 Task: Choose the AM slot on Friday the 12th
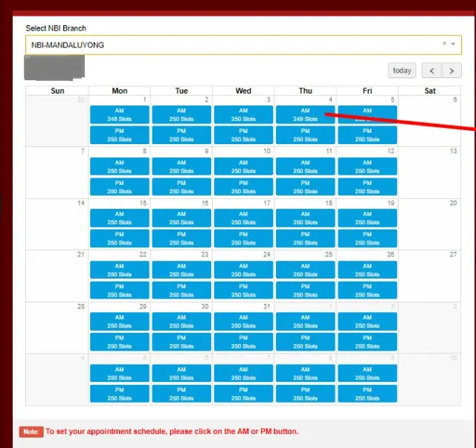point(367,166)
